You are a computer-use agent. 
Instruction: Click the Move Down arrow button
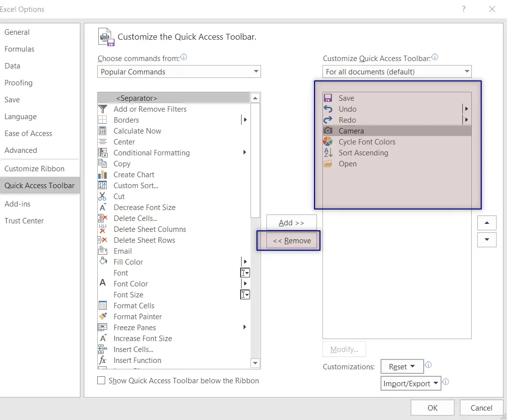coord(487,240)
